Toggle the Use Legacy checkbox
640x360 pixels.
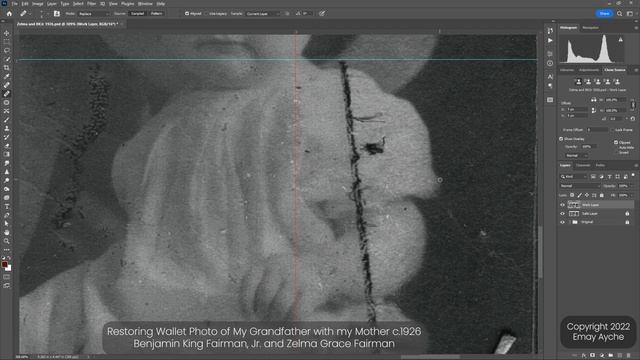(205, 13)
